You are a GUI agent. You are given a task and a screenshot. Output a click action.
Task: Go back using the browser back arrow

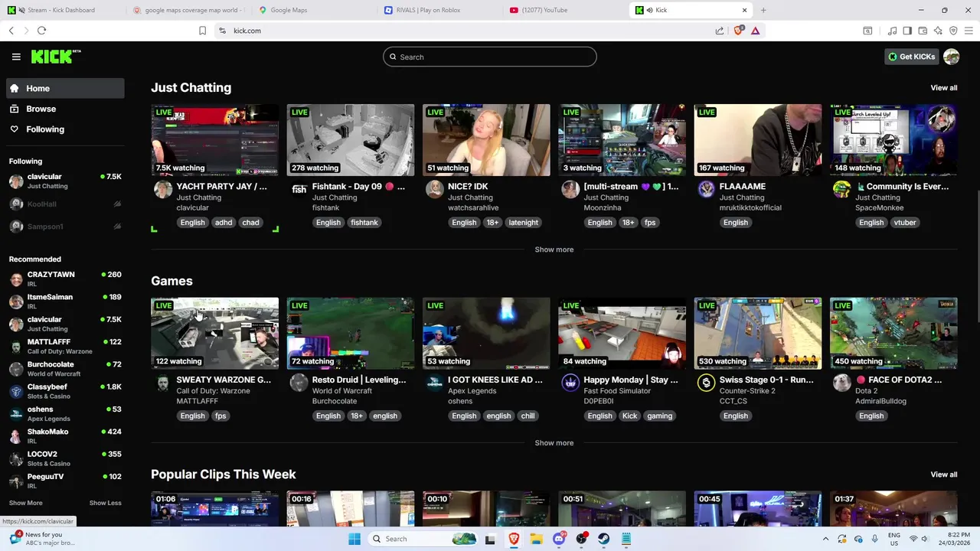coord(11,31)
